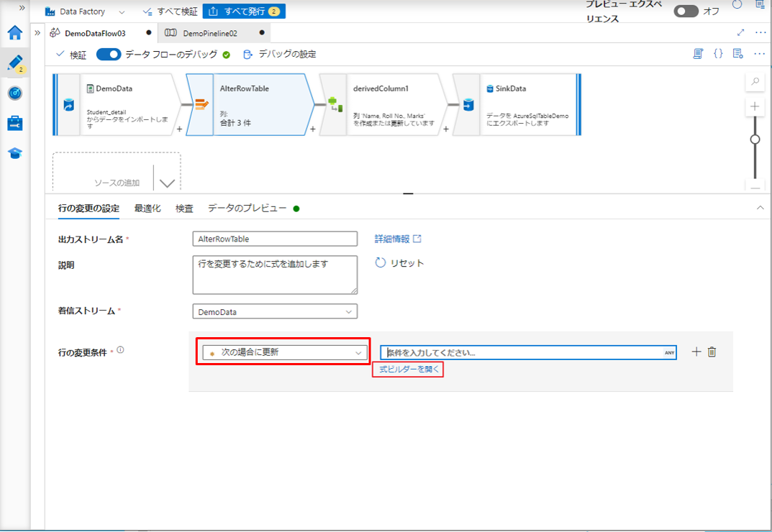Open the Home icon in left sidebar
The image size is (772, 532).
click(x=15, y=33)
